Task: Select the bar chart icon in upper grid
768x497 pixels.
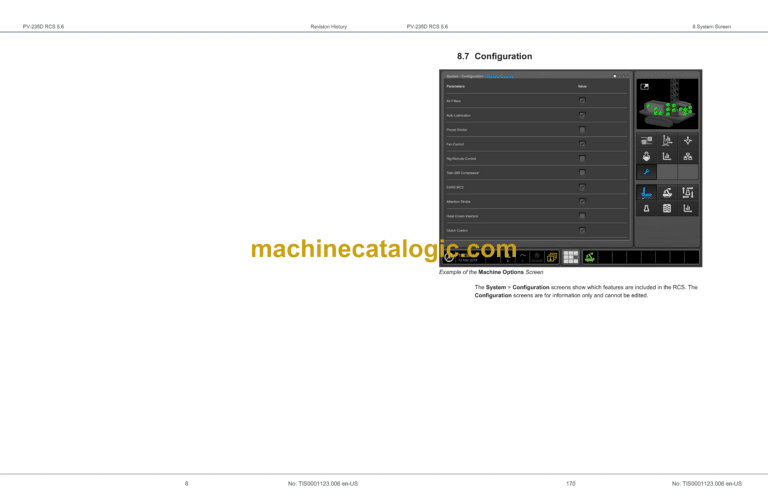Action: (667, 156)
